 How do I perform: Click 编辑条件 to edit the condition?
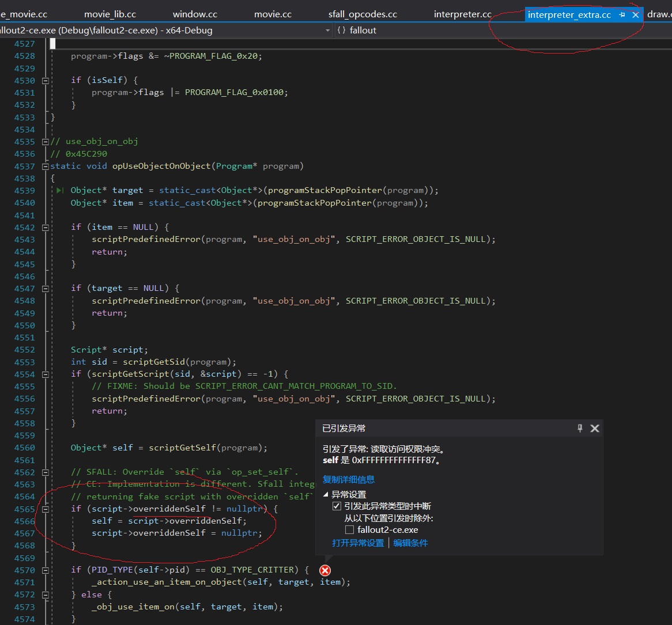point(410,542)
